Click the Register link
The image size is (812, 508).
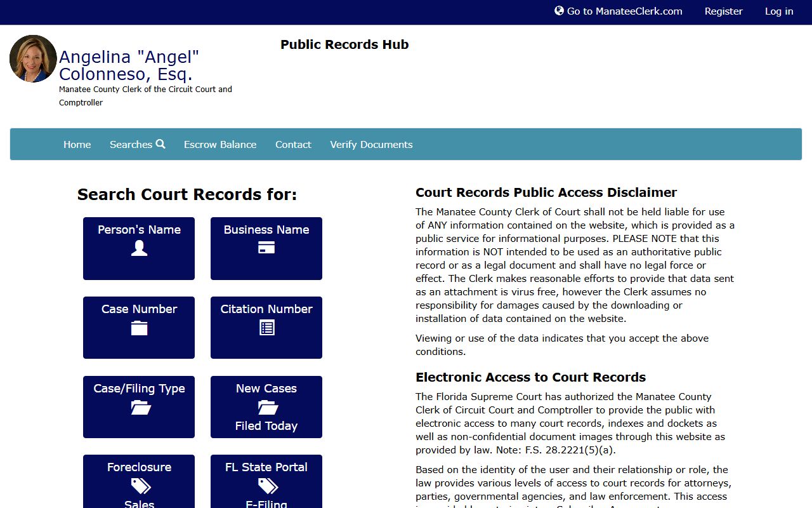pyautogui.click(x=724, y=11)
